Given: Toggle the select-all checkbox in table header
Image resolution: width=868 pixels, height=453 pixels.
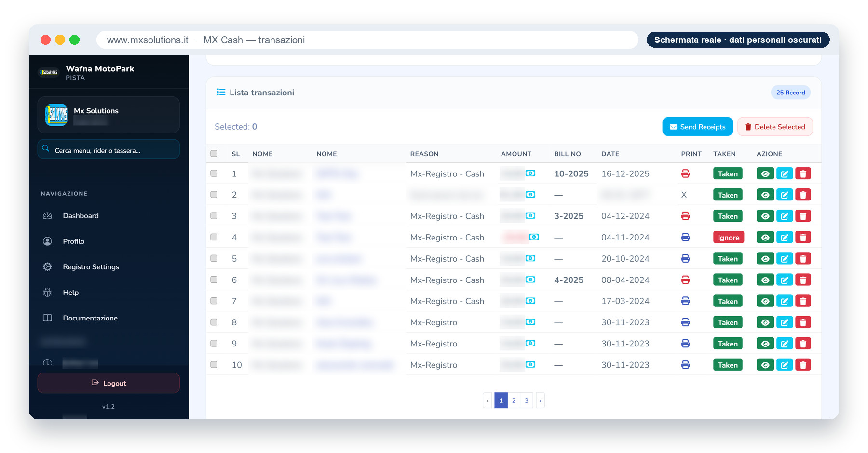Looking at the screenshot, I should click(214, 153).
